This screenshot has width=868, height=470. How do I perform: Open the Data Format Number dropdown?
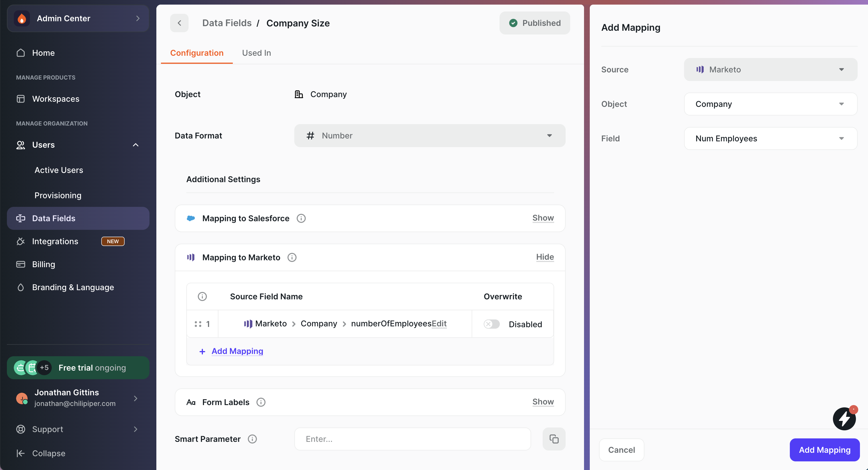pos(430,135)
